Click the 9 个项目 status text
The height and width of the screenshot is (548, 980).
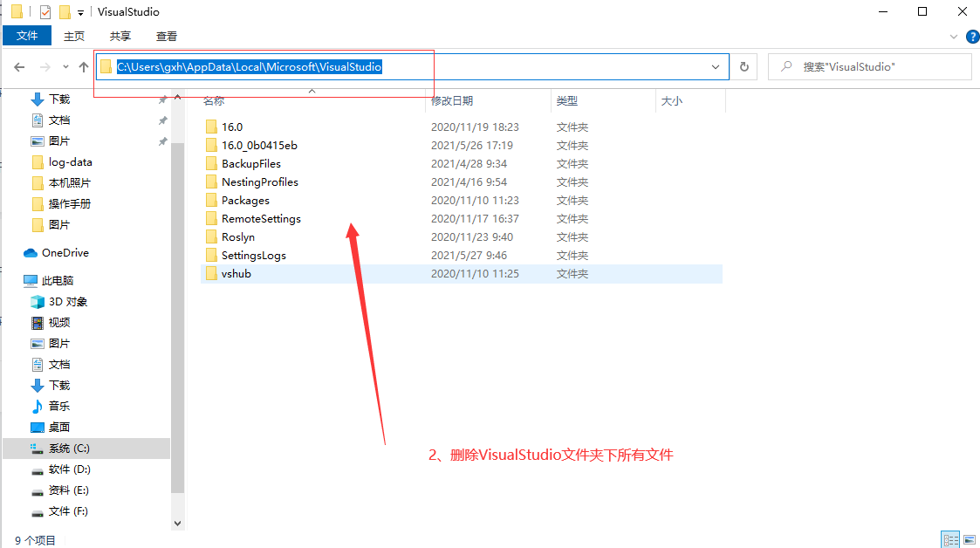pyautogui.click(x=35, y=540)
